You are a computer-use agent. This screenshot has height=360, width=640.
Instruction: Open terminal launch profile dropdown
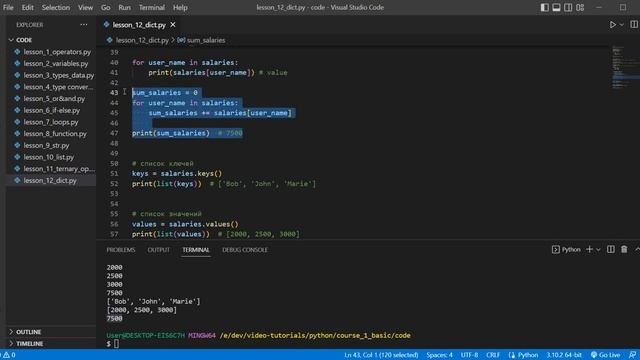598,249
